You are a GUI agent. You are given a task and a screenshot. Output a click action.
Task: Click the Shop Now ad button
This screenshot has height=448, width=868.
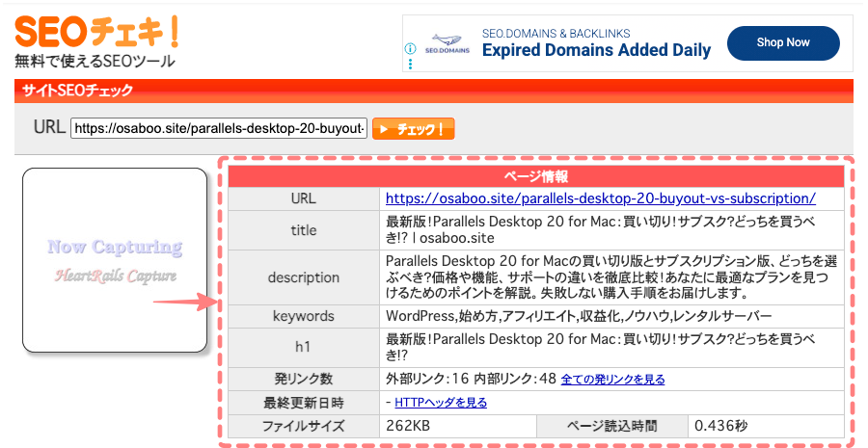coord(783,42)
